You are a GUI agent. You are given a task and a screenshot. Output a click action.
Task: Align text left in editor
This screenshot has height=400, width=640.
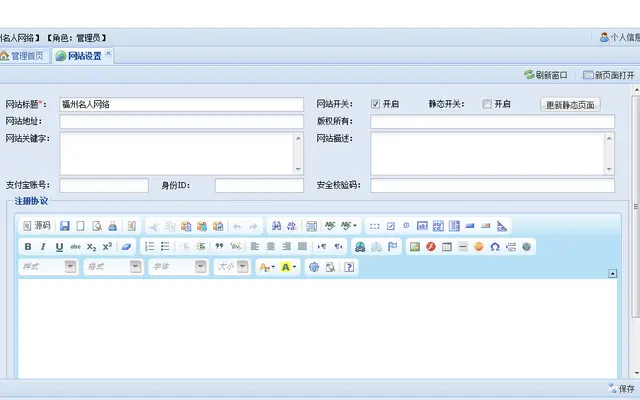pyautogui.click(x=255, y=247)
